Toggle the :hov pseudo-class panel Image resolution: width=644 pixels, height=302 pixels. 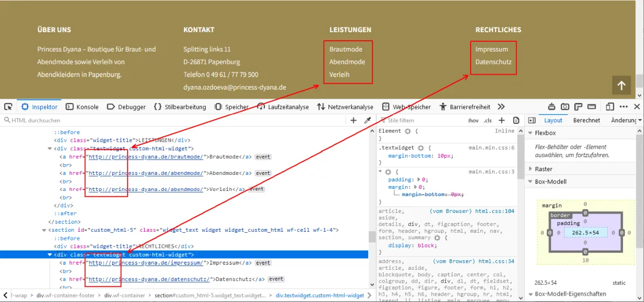(473, 121)
